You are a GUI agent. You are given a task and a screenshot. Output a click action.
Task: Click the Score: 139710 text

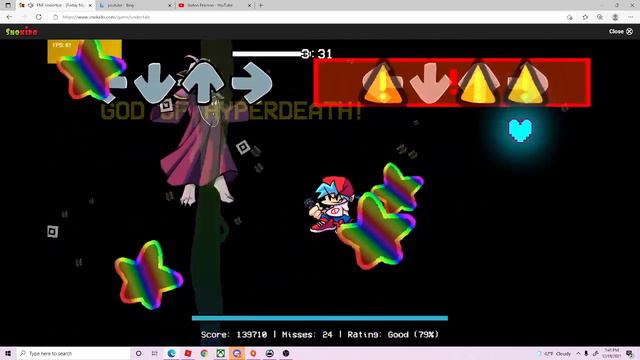(x=234, y=335)
